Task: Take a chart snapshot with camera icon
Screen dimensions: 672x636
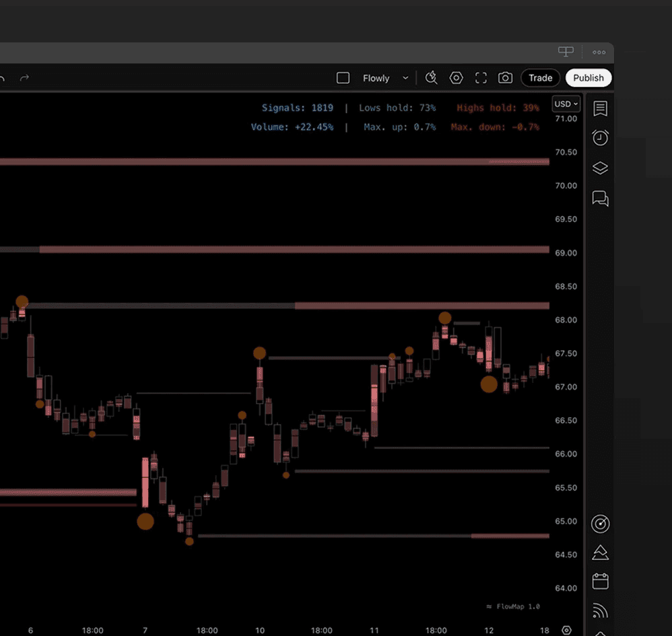Action: (x=505, y=78)
